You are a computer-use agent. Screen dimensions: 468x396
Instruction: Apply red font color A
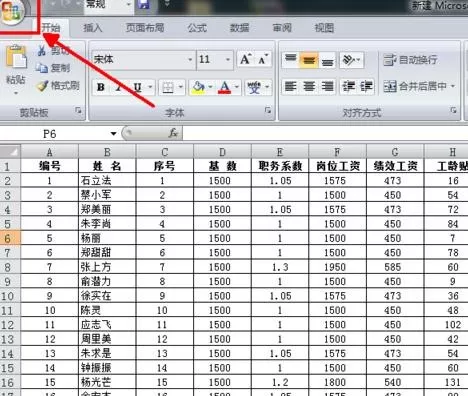click(x=225, y=87)
